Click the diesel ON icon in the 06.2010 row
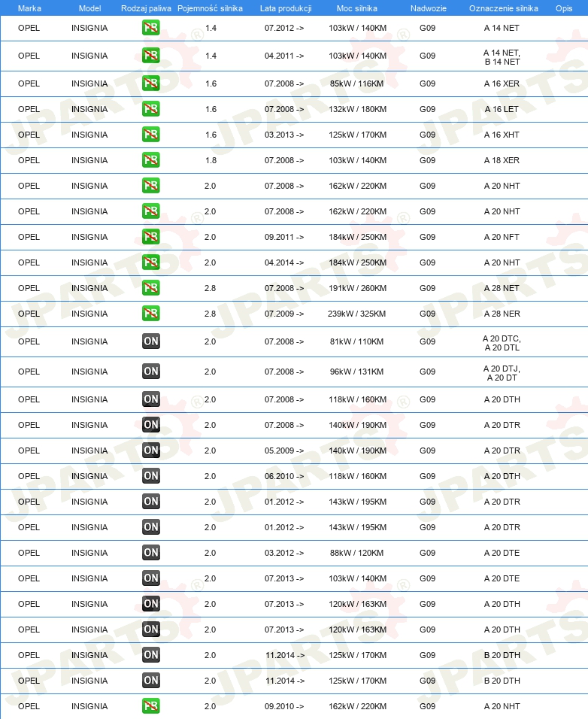Screen dimensions: 588x719 (151, 476)
